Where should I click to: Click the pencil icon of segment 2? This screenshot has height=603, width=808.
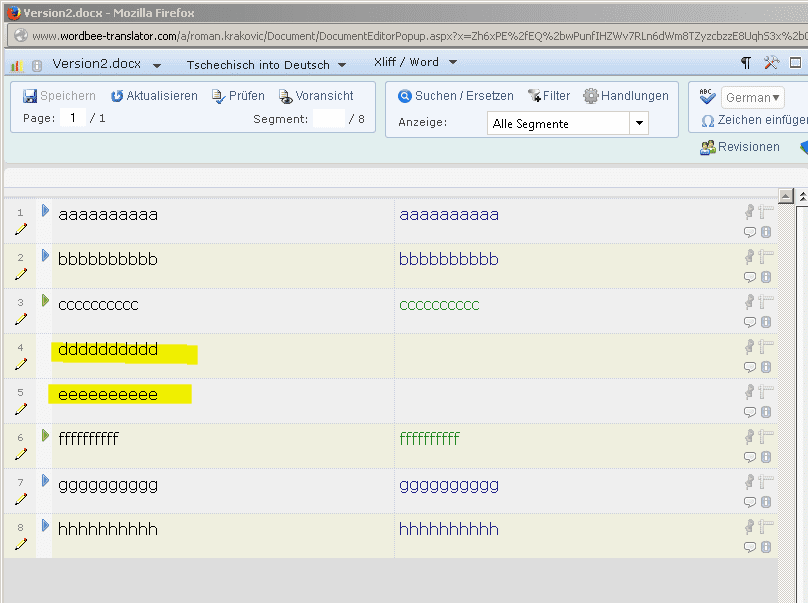click(x=21, y=274)
